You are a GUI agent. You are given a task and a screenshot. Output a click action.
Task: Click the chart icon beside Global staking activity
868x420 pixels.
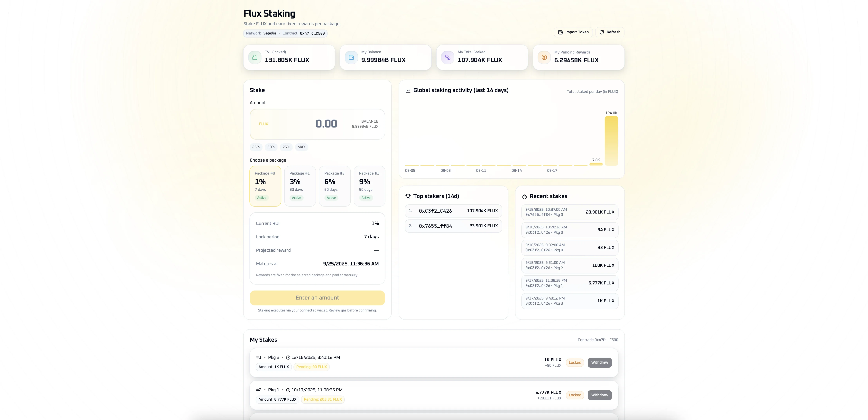pos(408,91)
